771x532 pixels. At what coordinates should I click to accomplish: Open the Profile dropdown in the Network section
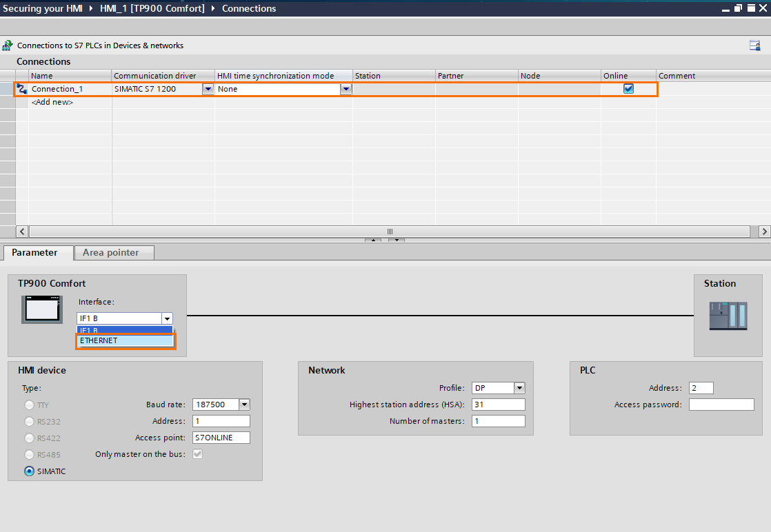coord(519,388)
